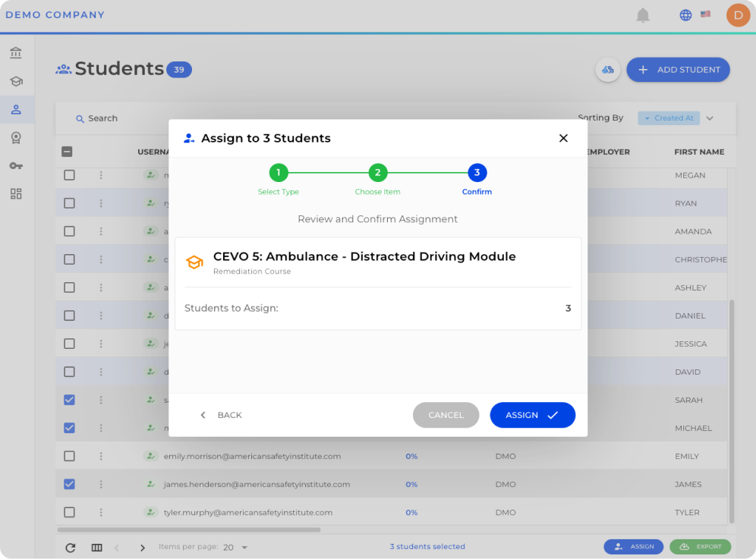Confirm with the blue Assign button
This screenshot has width=756, height=559.
533,415
